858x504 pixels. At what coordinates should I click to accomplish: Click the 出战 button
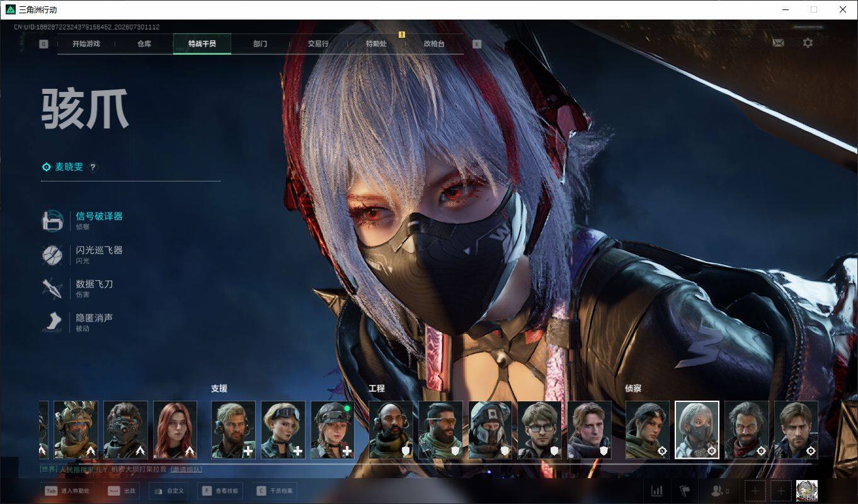[122, 491]
